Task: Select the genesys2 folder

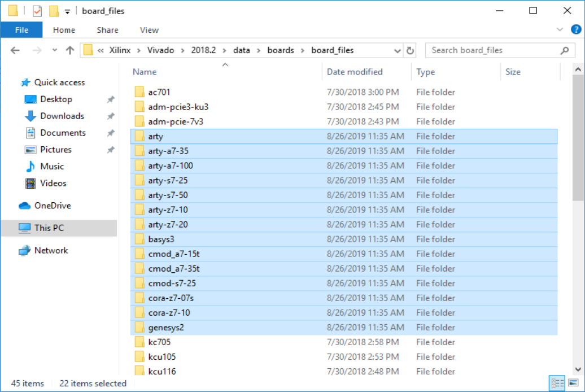Action: (344, 328)
